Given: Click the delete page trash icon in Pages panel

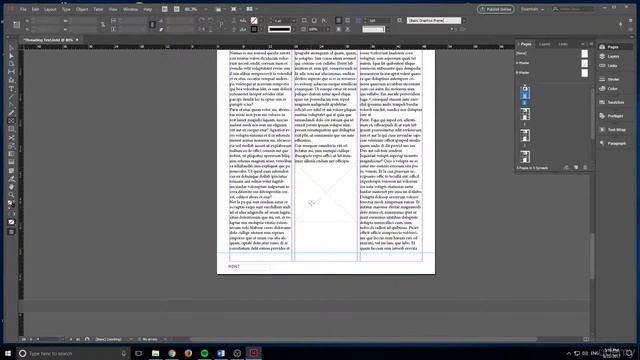Looking at the screenshot, I should click(x=585, y=167).
